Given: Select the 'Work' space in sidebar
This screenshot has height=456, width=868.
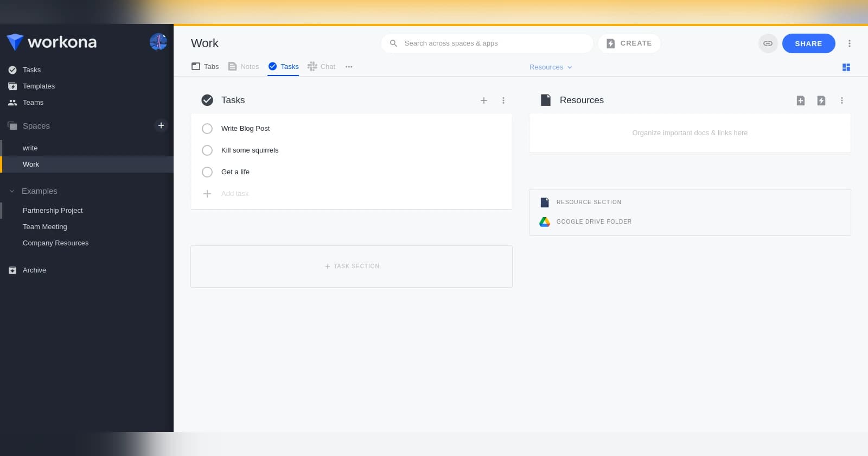Looking at the screenshot, I should (x=87, y=164).
